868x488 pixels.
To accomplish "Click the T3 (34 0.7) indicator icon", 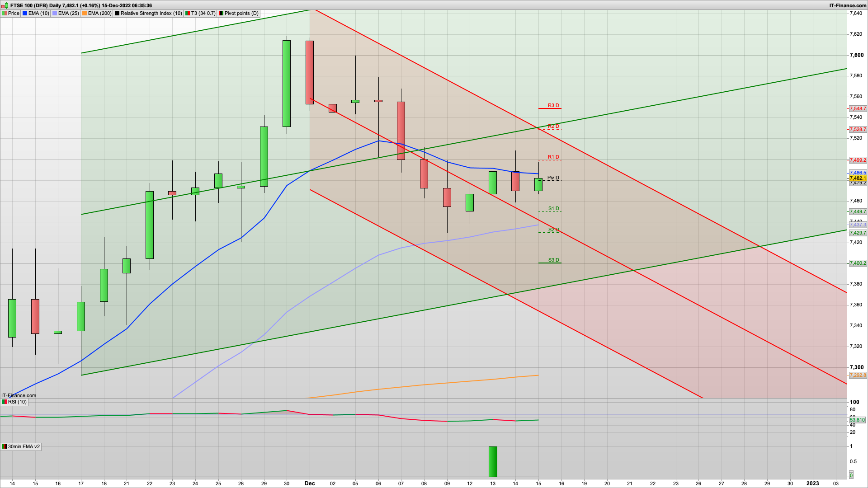I will coord(187,13).
